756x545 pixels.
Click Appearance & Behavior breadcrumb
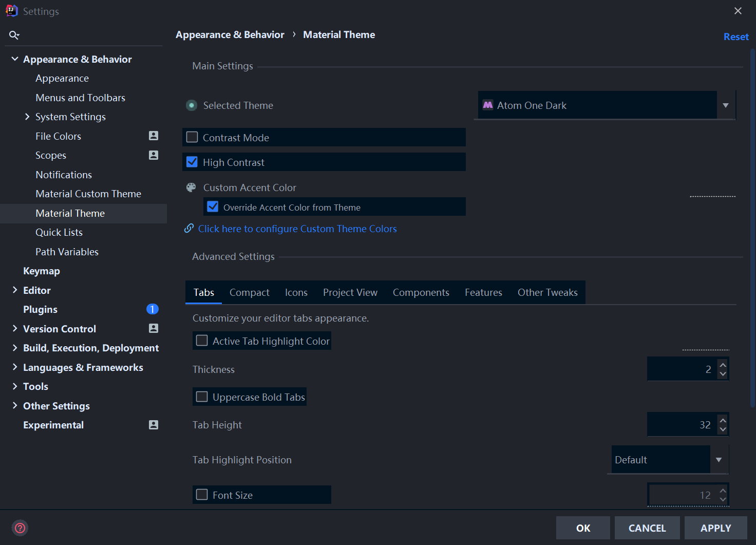tap(230, 34)
